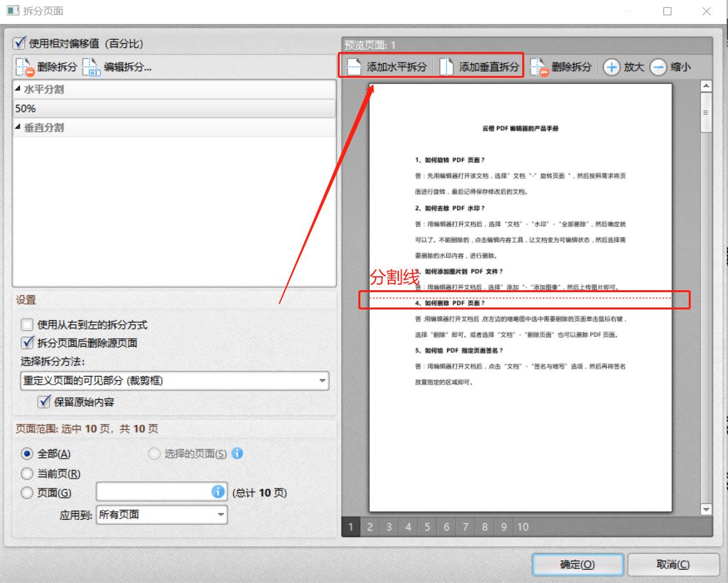Go to preview page 3 tab
This screenshot has height=583, width=728.
click(389, 527)
